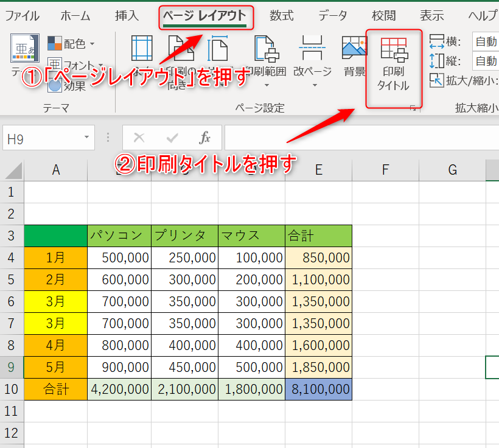
Task: Select the green パソコン header cell
Action: pyautogui.click(x=119, y=236)
